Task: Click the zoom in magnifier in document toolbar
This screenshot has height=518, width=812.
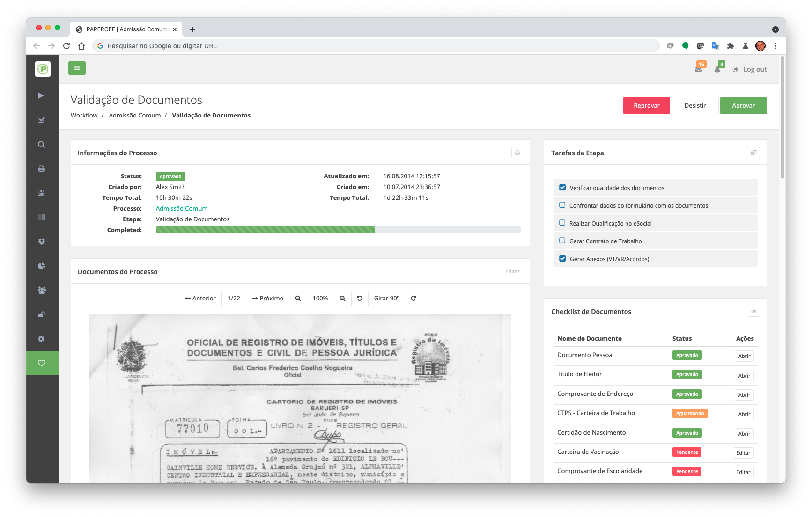Action: [x=342, y=299]
